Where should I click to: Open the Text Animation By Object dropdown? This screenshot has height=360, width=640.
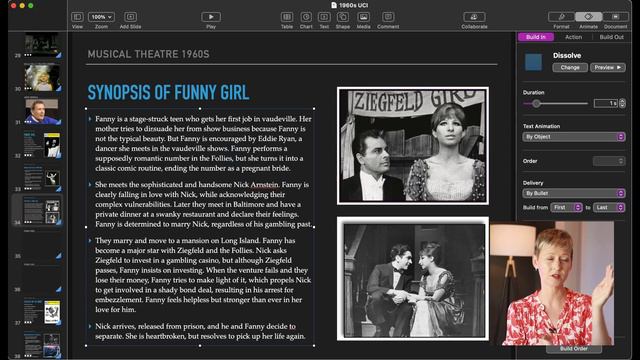point(574,137)
